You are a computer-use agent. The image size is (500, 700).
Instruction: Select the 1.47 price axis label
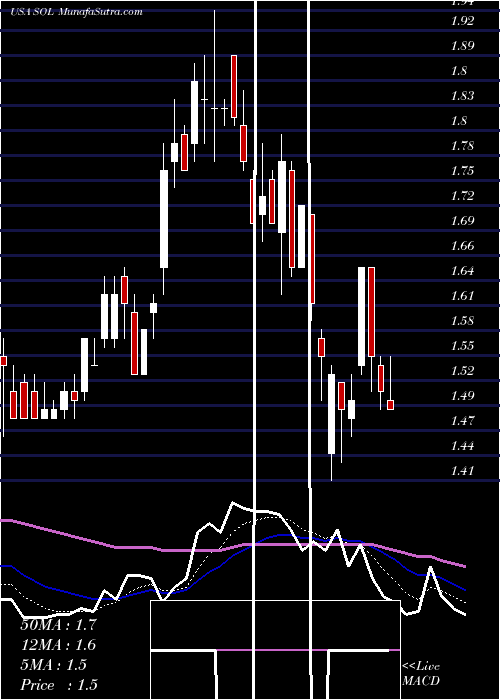[465, 421]
